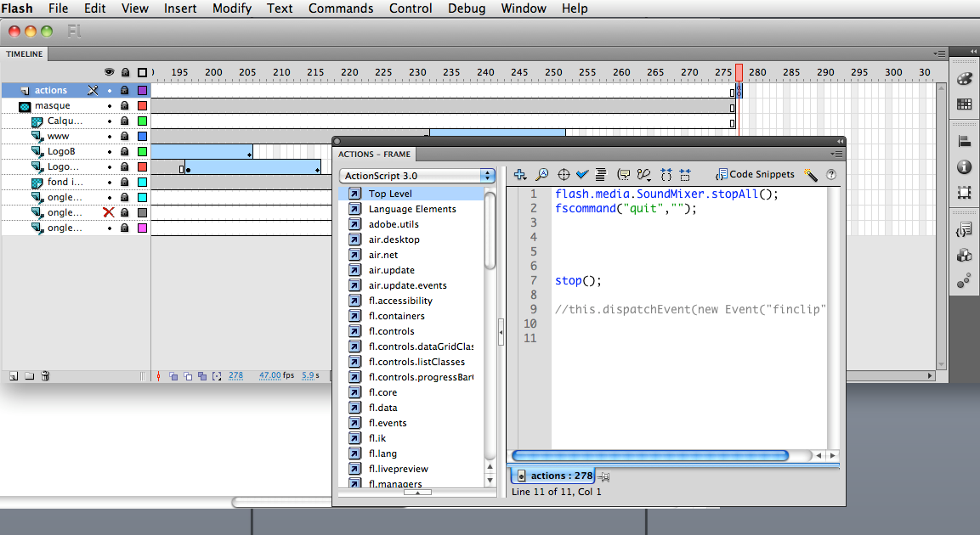Open the Flash application menu
The width and height of the screenshot is (980, 535).
(x=17, y=8)
